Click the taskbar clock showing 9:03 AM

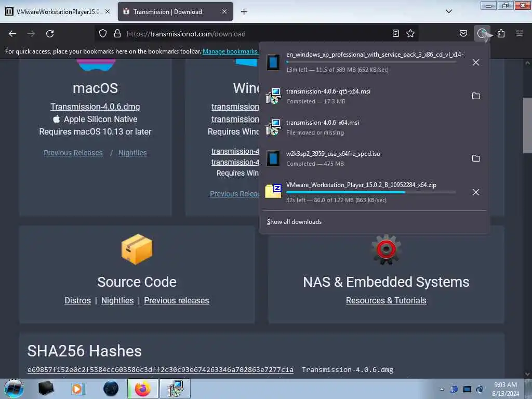tap(505, 389)
